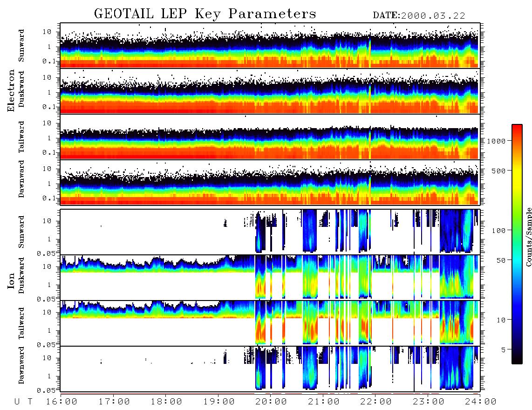This screenshot has height=410, width=532.
Task: Click the Electron Tailward spectrogram panel
Action: [270, 137]
